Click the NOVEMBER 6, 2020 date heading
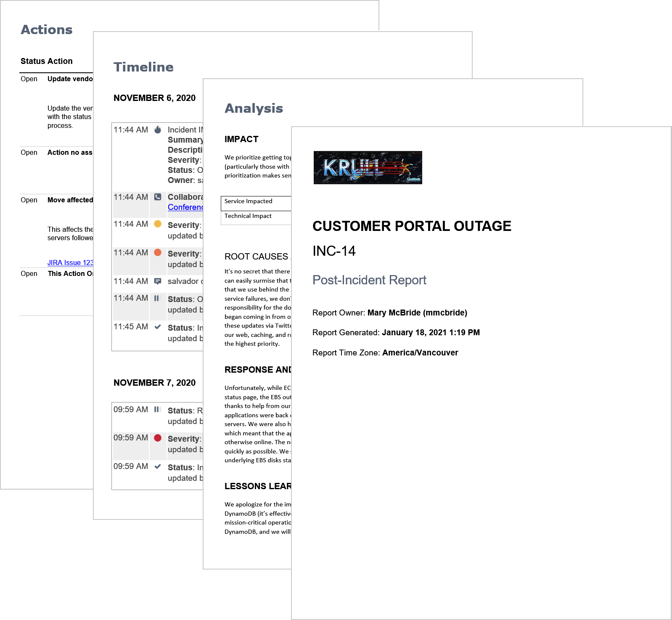The image size is (672, 620). click(154, 98)
